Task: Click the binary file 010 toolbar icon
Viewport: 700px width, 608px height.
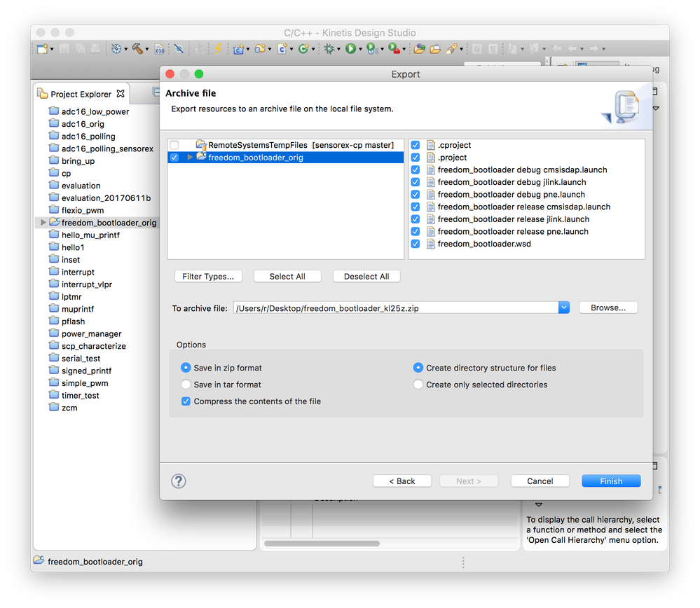Action: point(159,49)
